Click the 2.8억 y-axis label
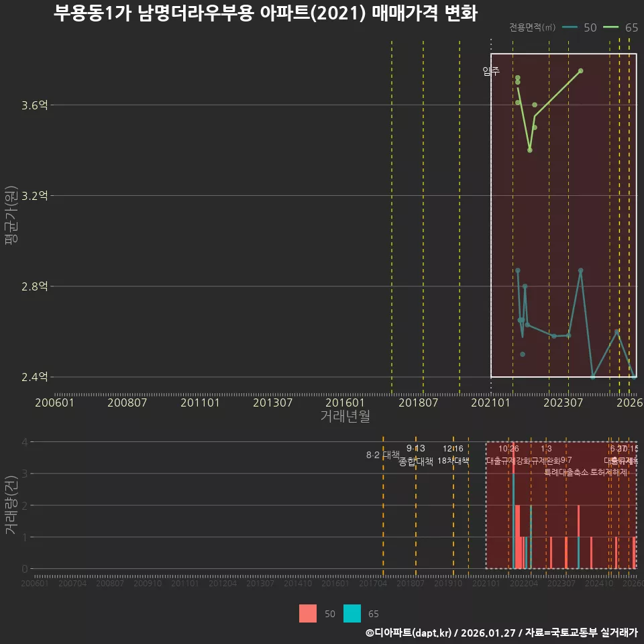The height and width of the screenshot is (644, 644). [x=34, y=286]
